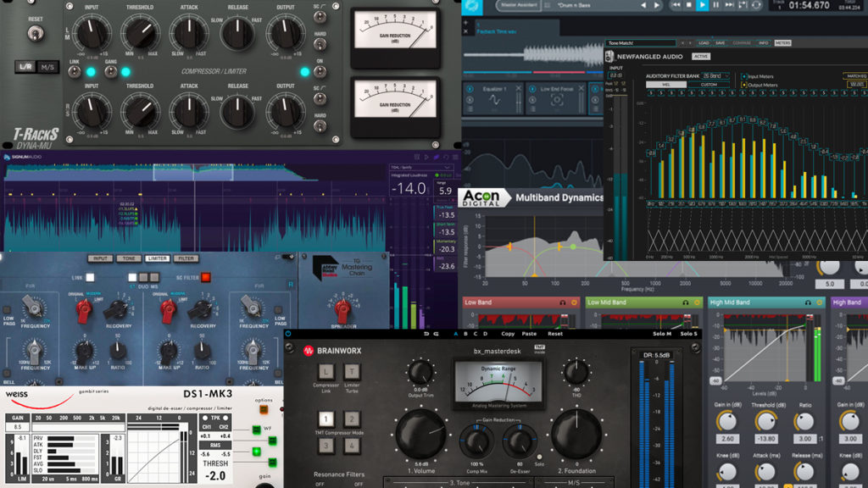868x488 pixels.
Task: Click the large Volume knob on bx_masterdesk
Action: (420, 435)
